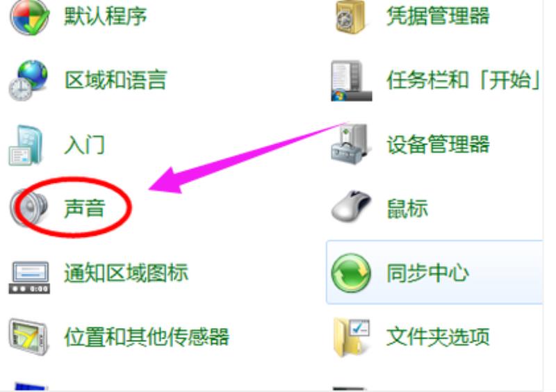The height and width of the screenshot is (392, 556).
Task: Click the 任务栏和「开始」 taskbar icon
Action: coord(352,81)
